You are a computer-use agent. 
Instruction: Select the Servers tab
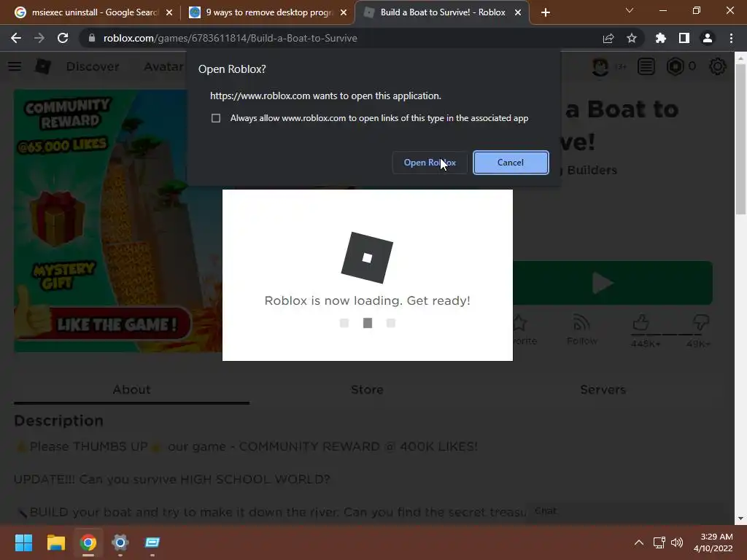click(603, 389)
